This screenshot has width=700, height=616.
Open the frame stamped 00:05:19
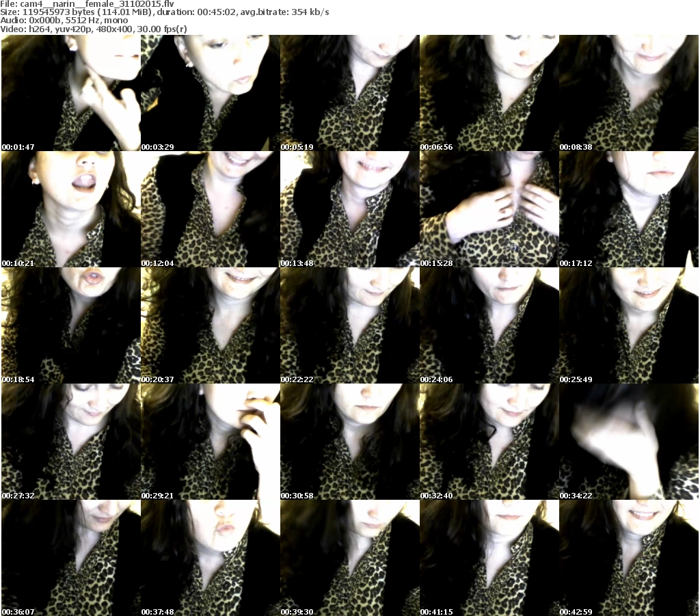click(x=350, y=93)
